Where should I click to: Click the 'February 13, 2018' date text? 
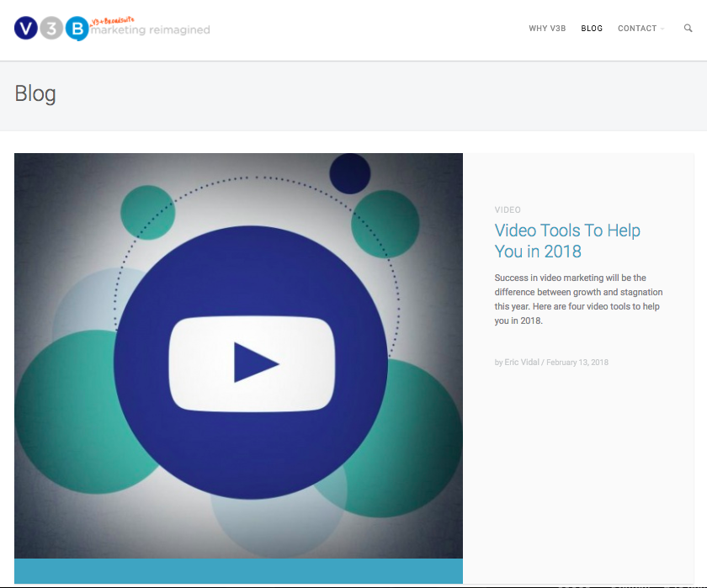[x=577, y=363]
